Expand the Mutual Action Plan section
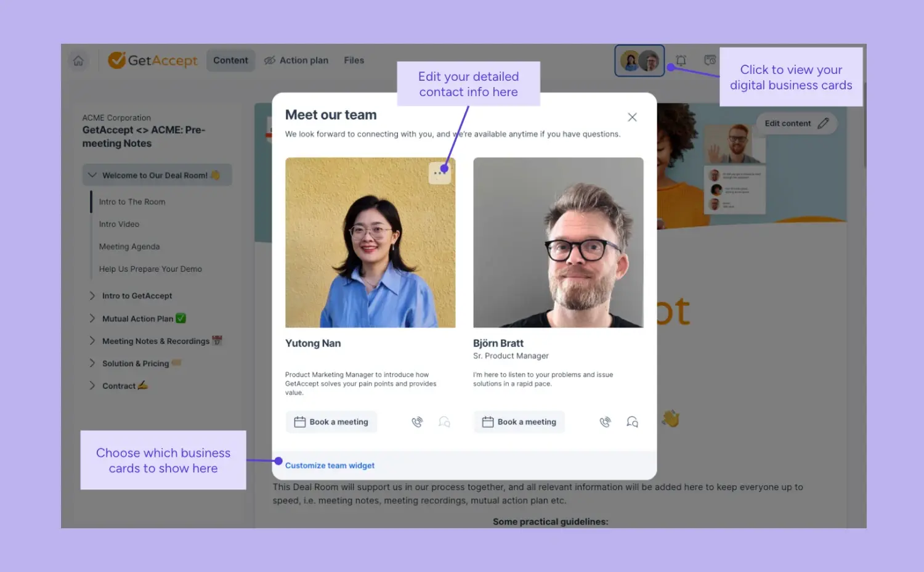This screenshot has height=572, width=924. 92,318
